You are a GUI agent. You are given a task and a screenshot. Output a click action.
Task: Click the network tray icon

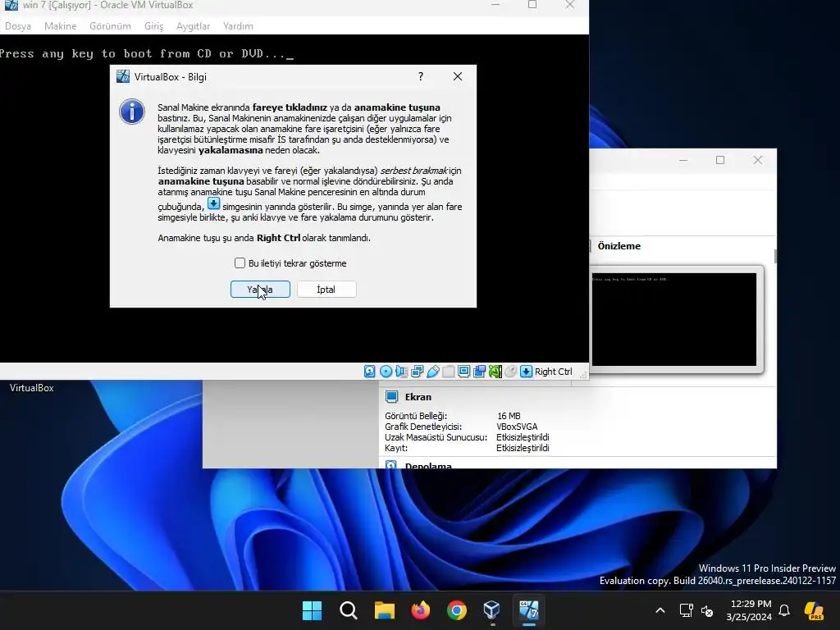pos(686,610)
